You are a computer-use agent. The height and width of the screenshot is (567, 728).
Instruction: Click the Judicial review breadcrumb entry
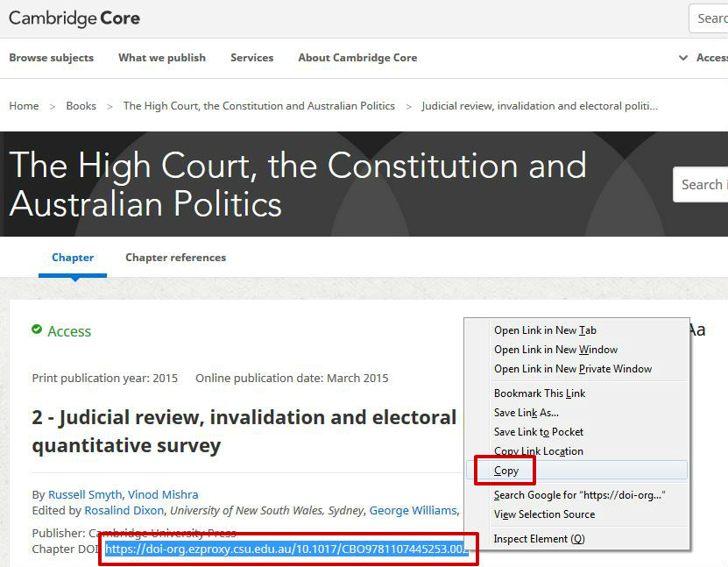pyautogui.click(x=540, y=106)
